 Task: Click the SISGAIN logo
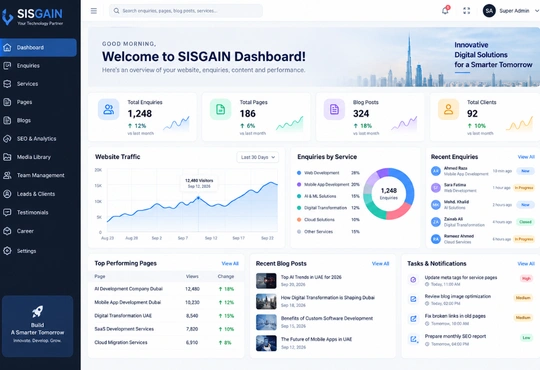(32, 17)
